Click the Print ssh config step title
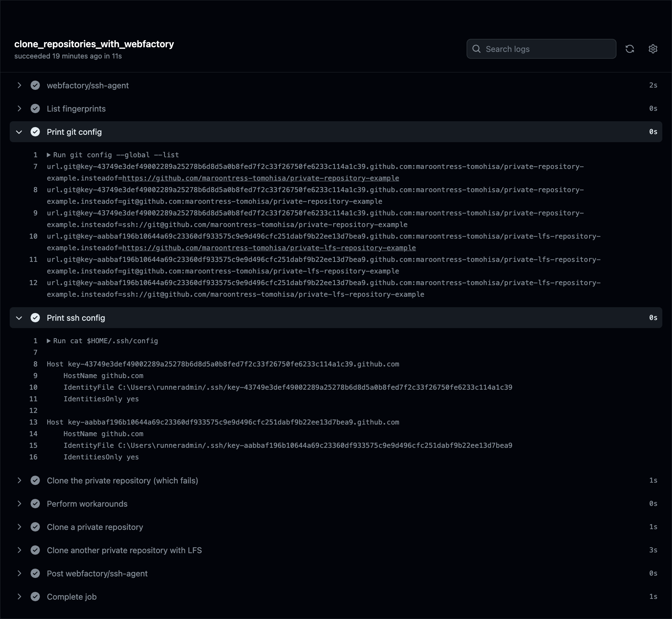 click(x=76, y=318)
